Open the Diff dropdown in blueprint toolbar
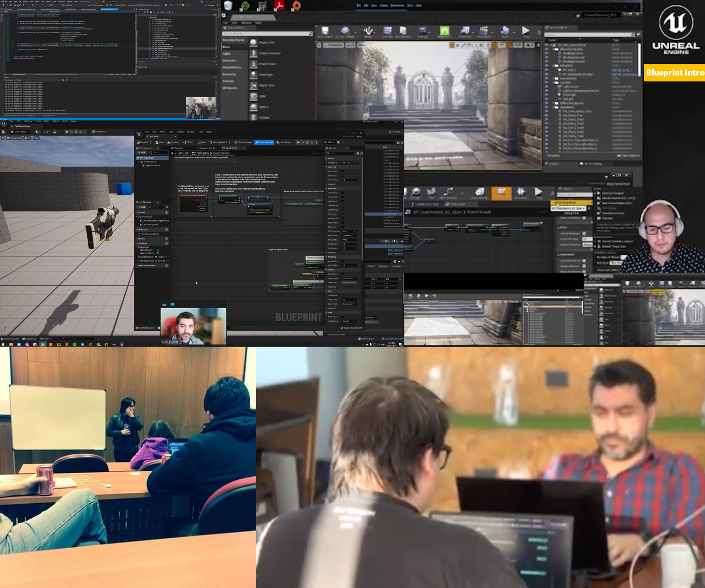This screenshot has width=705, height=588. click(x=188, y=142)
